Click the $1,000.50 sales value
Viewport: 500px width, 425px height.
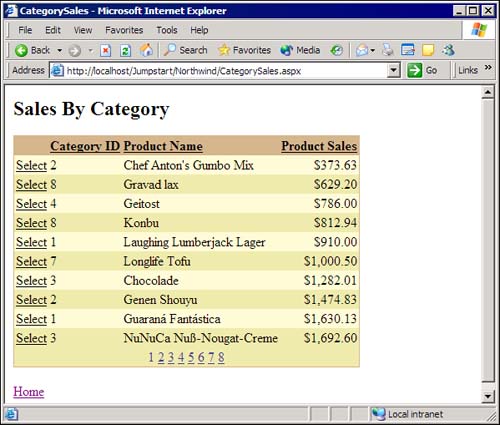pyautogui.click(x=330, y=261)
